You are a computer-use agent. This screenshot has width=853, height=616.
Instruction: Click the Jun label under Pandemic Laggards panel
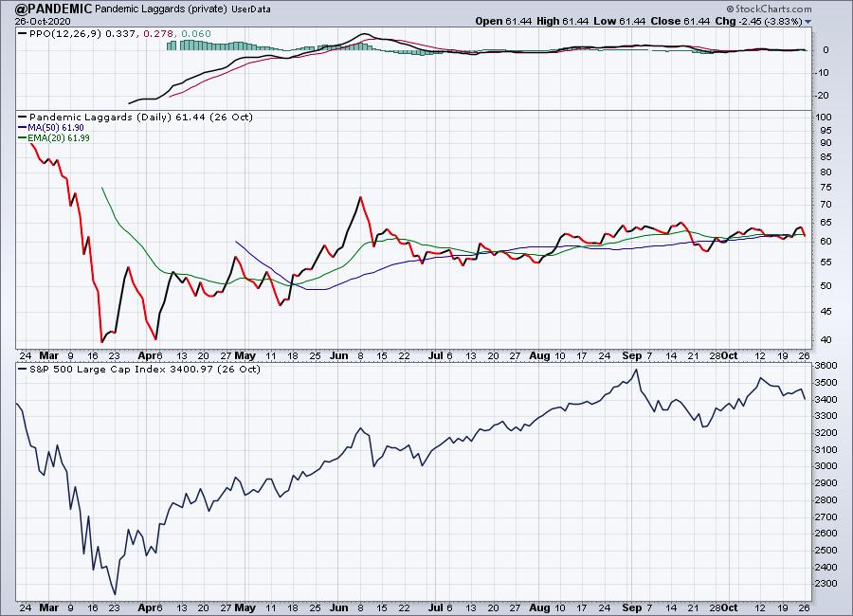click(x=339, y=355)
